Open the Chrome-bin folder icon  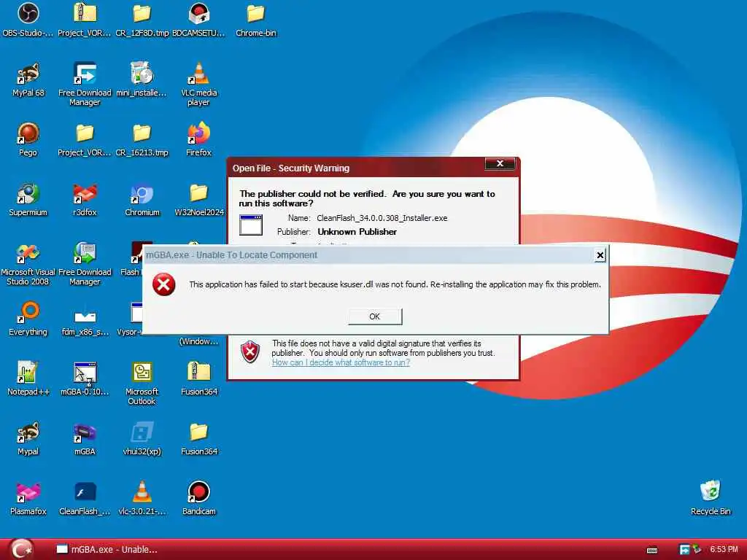256,19
